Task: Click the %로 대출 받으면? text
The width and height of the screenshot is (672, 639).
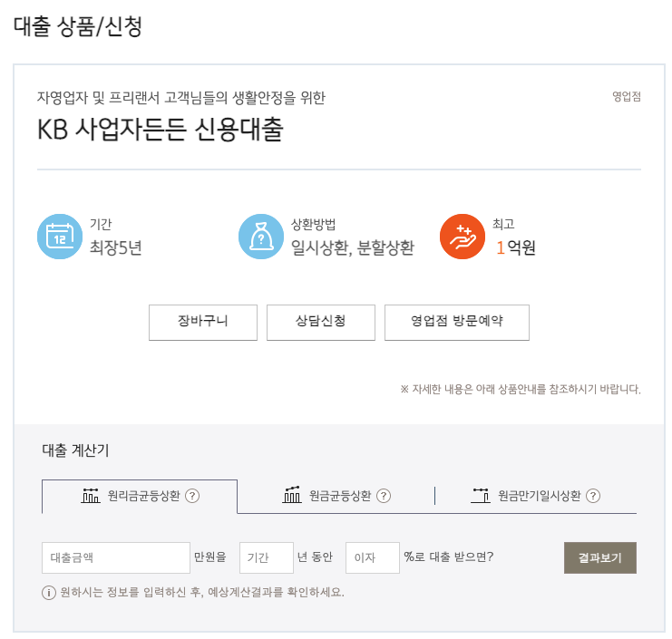Action: 449,557
